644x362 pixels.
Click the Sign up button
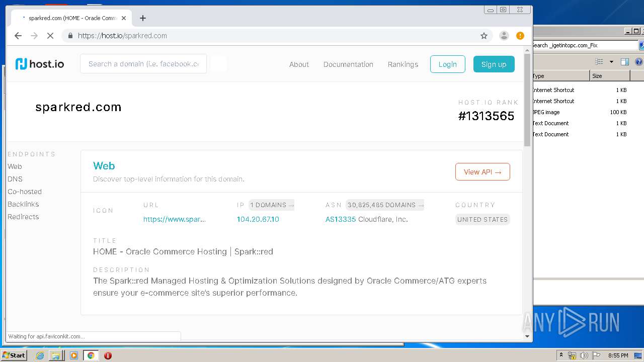coord(494,64)
